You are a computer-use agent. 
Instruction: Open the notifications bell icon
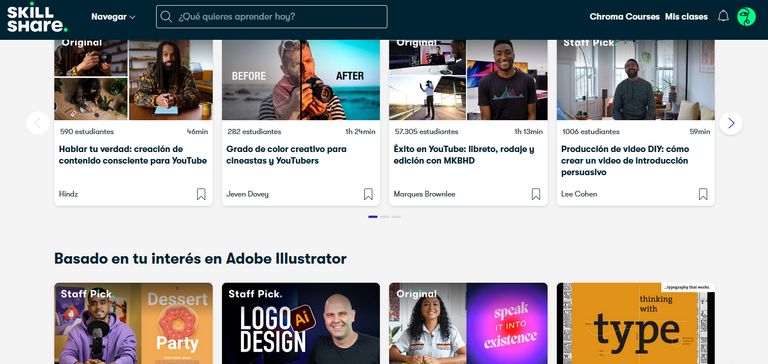(x=723, y=17)
